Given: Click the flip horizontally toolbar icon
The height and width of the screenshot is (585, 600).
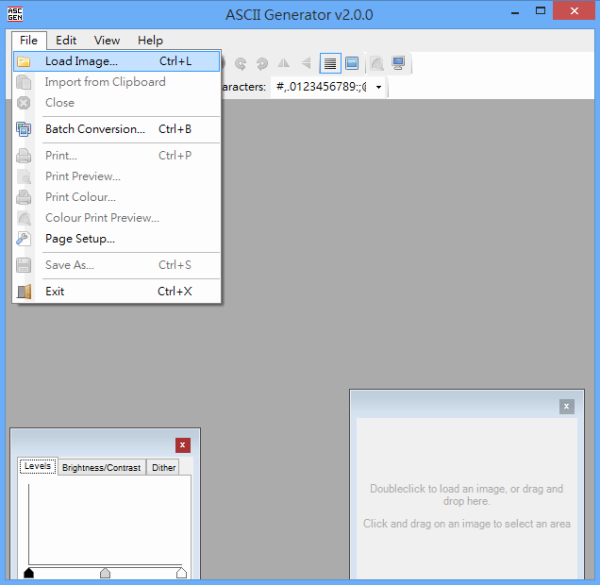Looking at the screenshot, I should pos(284,63).
